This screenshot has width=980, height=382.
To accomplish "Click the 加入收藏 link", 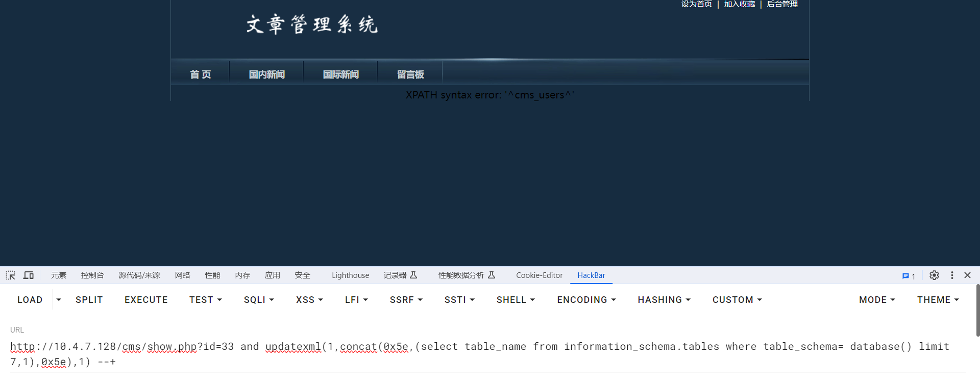I will coord(740,4).
